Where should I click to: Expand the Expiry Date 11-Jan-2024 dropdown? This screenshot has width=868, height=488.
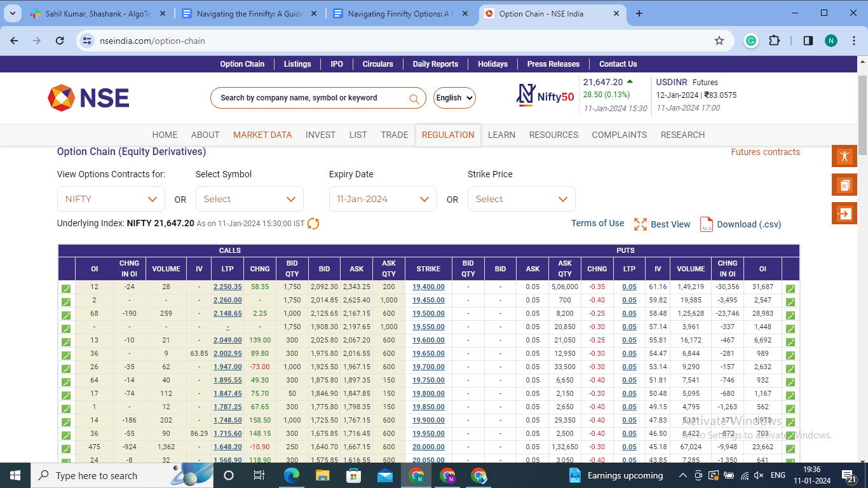tap(383, 199)
